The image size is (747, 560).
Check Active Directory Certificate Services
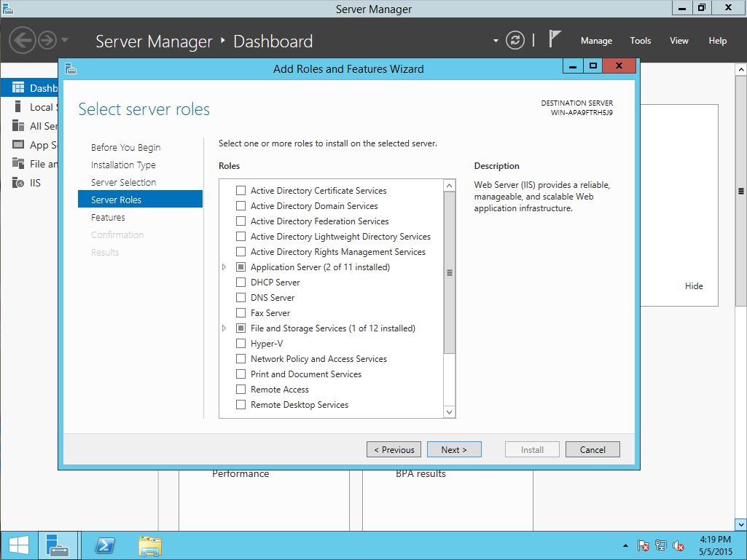(x=241, y=191)
